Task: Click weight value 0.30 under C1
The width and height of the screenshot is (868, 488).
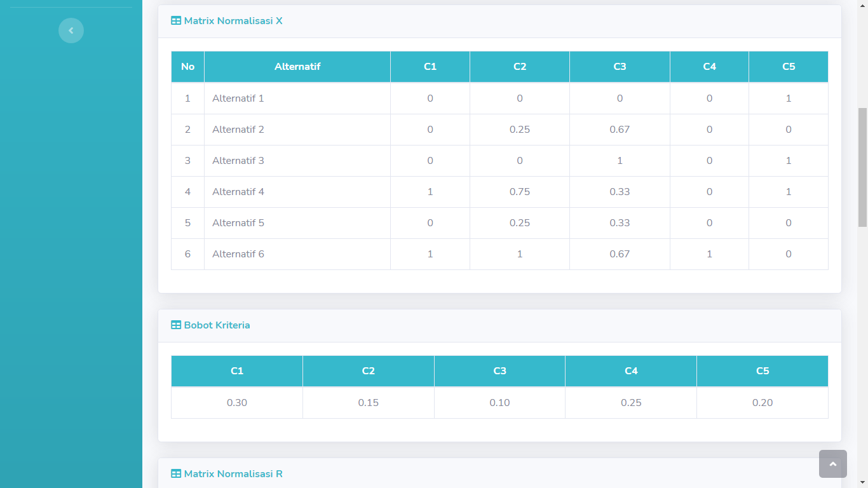Action: (237, 403)
